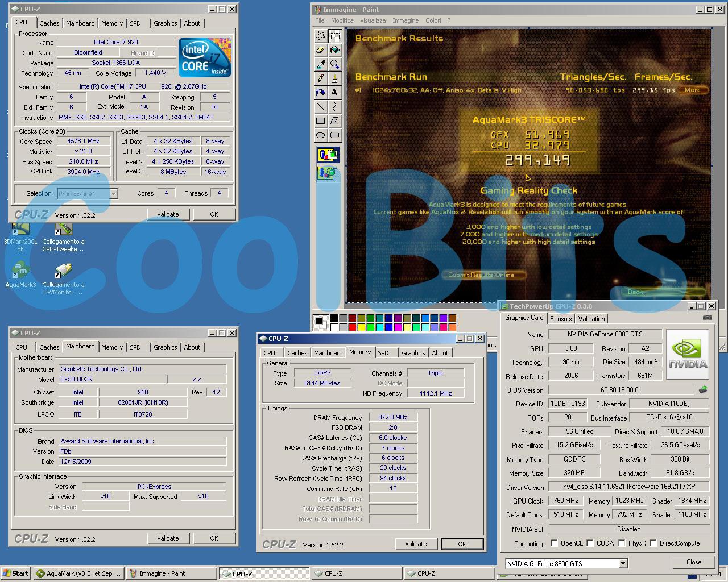
Task: Click the BIOS save icon in GPU-Z
Action: [703, 390]
